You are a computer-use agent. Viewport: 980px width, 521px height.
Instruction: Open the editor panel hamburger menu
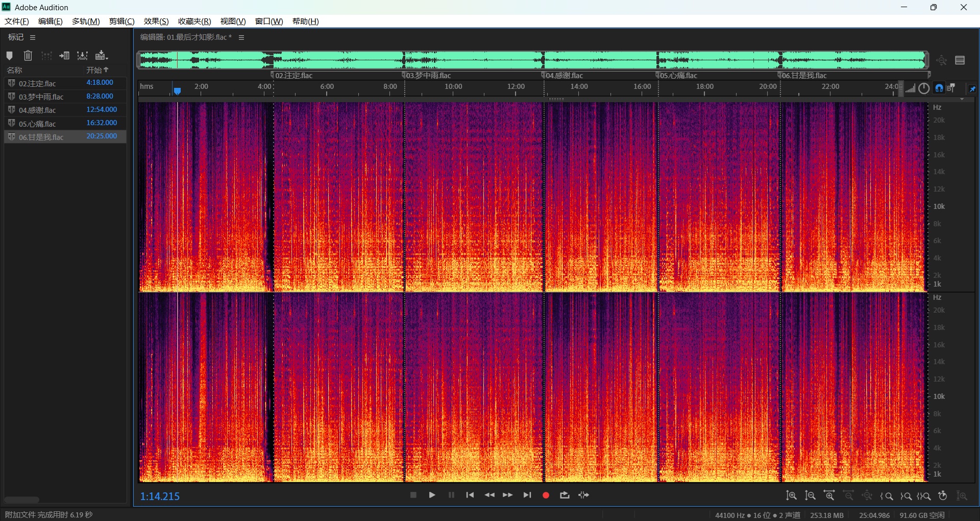[241, 37]
